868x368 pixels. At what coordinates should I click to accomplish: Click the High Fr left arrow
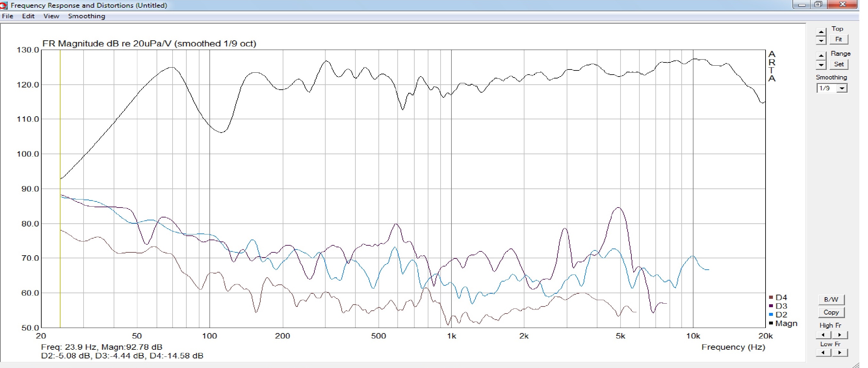click(x=823, y=335)
